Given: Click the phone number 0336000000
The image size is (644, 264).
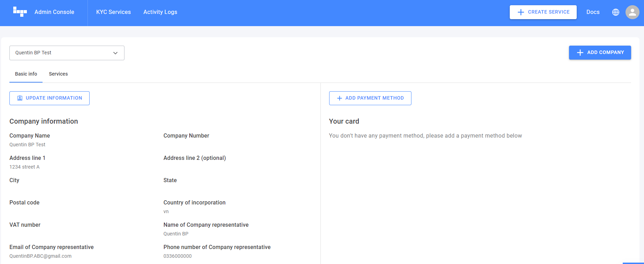Looking at the screenshot, I should click(177, 256).
